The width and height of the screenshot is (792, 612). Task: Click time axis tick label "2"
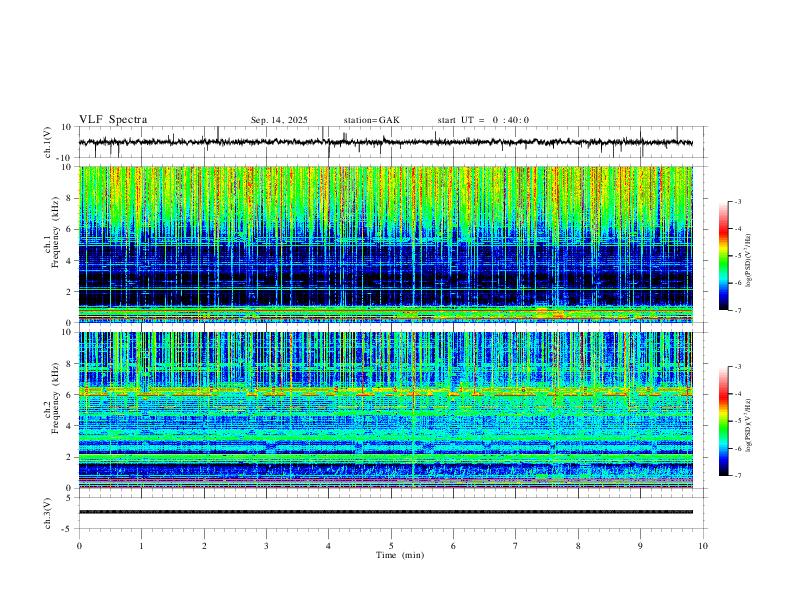tap(204, 546)
